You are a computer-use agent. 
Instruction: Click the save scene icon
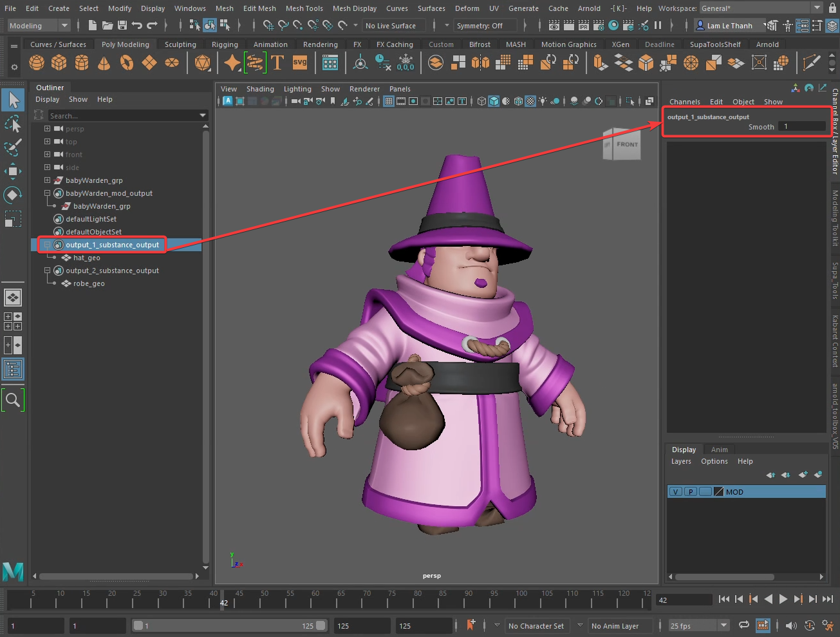[122, 26]
